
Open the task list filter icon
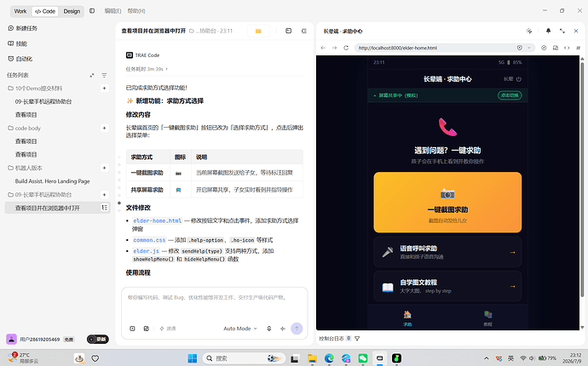[x=104, y=75]
